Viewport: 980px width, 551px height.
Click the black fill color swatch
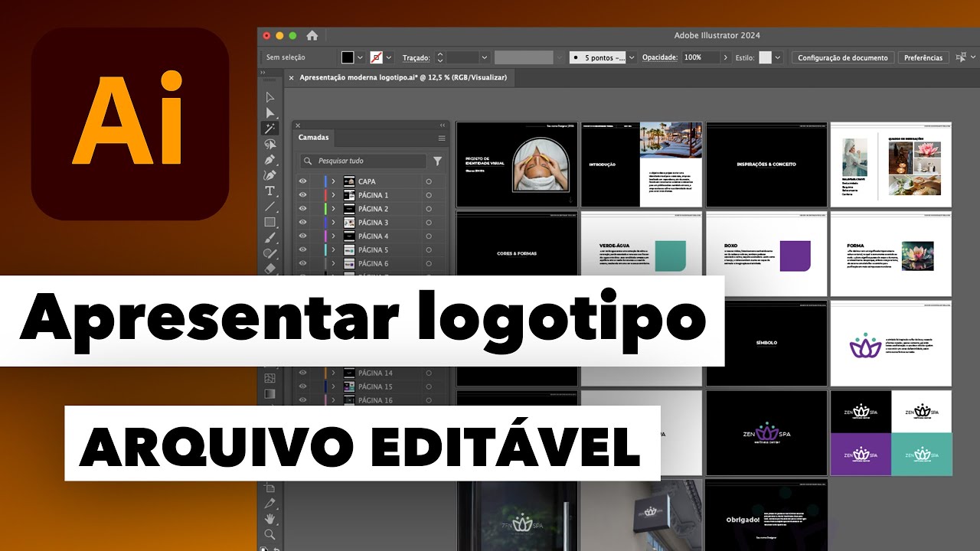(348, 57)
